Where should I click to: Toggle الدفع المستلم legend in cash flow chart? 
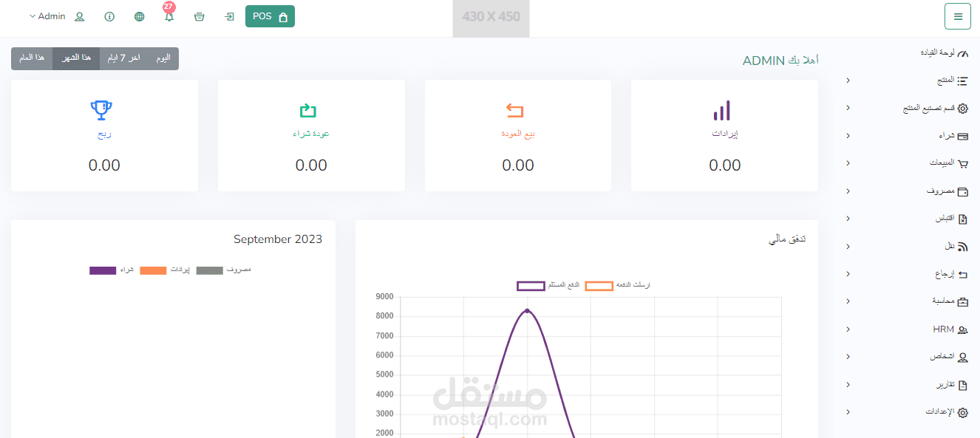pyautogui.click(x=548, y=285)
